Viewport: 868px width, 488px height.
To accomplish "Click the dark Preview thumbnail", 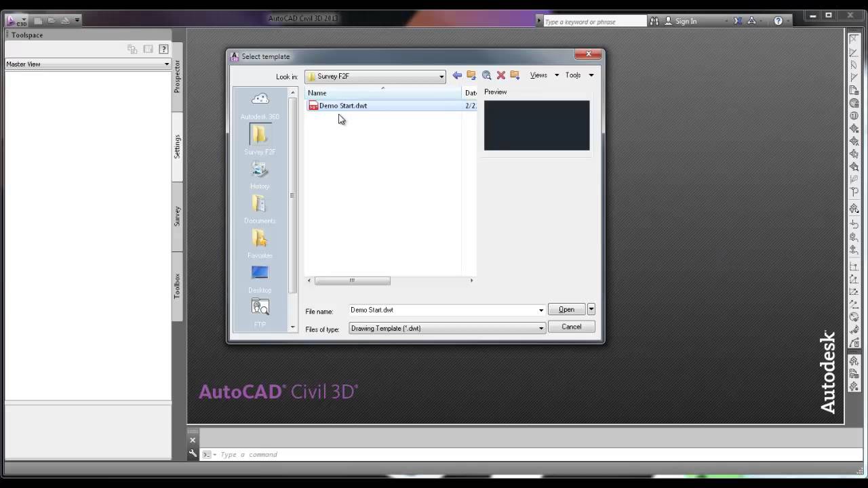I will 536,125.
